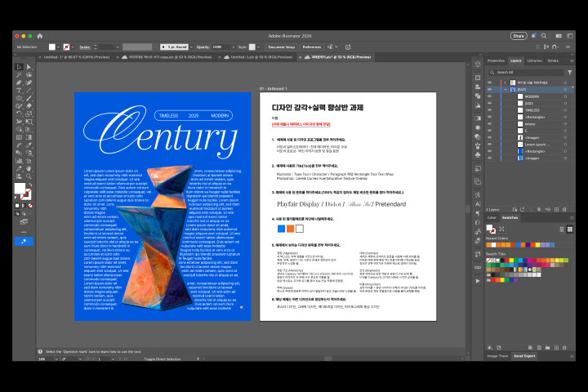Open graphic Style dropdown

click(x=258, y=47)
